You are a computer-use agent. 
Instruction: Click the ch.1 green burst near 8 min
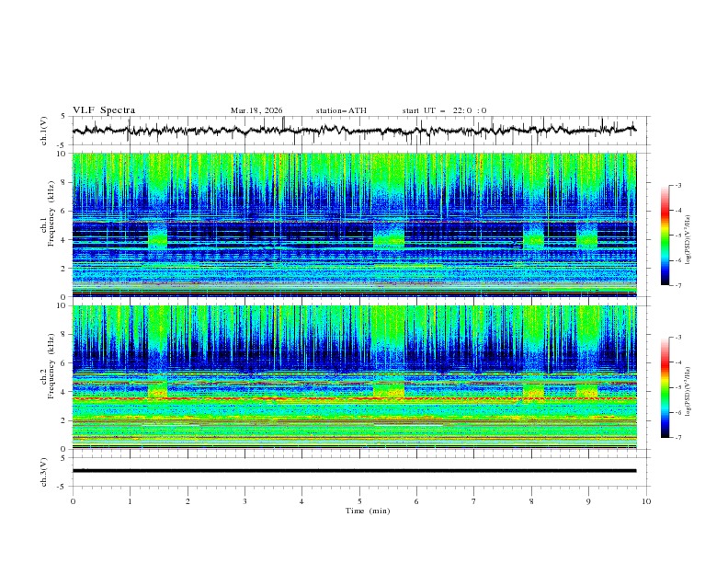click(x=533, y=236)
